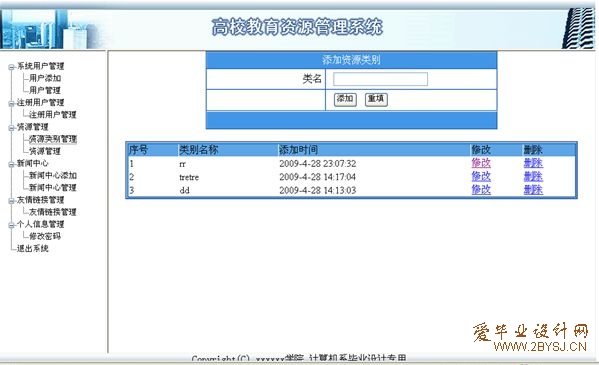The width and height of the screenshot is (599, 365).
Task: Collapse the 友情链接管理 tree node
Action: point(11,201)
